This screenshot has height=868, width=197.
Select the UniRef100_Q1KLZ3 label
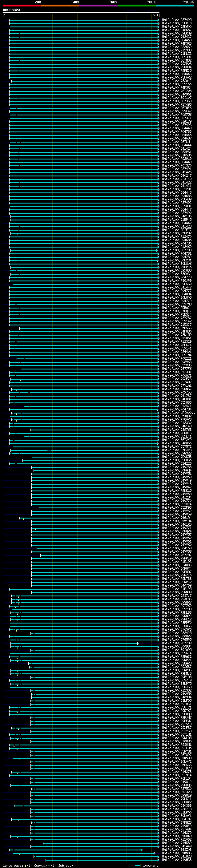[177, 54]
